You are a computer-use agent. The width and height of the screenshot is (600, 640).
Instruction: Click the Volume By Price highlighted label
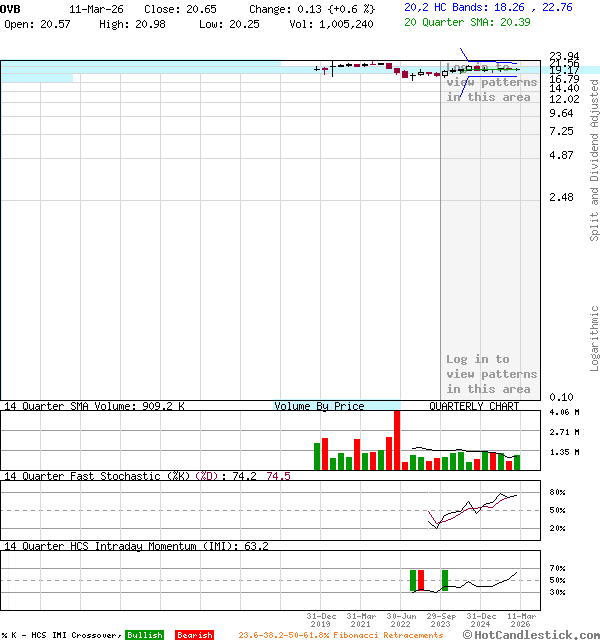pyautogui.click(x=319, y=407)
